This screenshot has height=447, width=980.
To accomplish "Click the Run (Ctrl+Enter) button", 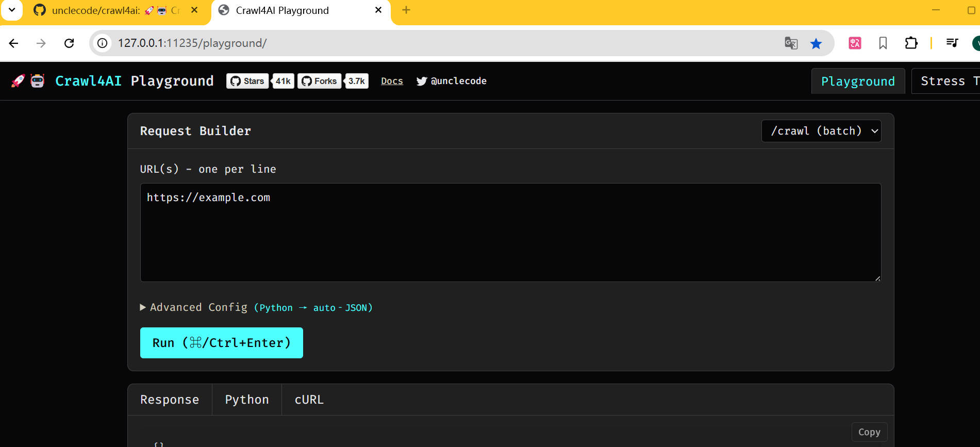I will click(222, 343).
